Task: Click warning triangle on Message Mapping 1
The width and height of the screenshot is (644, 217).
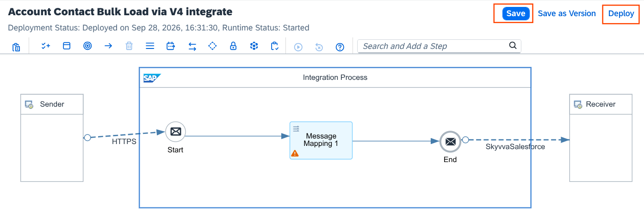Action: (x=295, y=153)
